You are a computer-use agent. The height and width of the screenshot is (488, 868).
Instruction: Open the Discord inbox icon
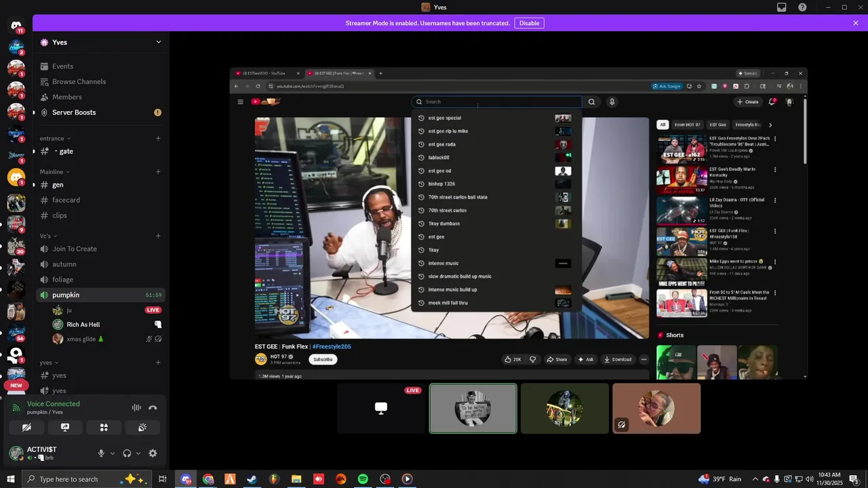[x=782, y=7]
